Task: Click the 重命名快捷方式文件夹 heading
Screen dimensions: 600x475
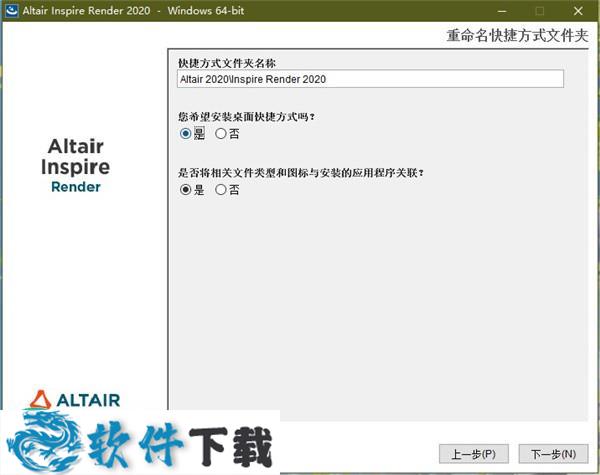Action: [x=517, y=36]
